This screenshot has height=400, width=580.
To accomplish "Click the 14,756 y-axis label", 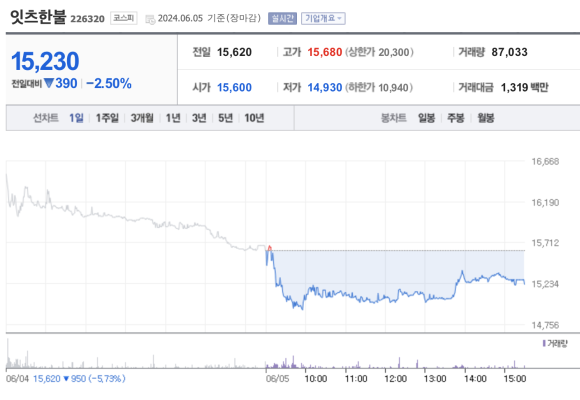I will (x=545, y=325).
